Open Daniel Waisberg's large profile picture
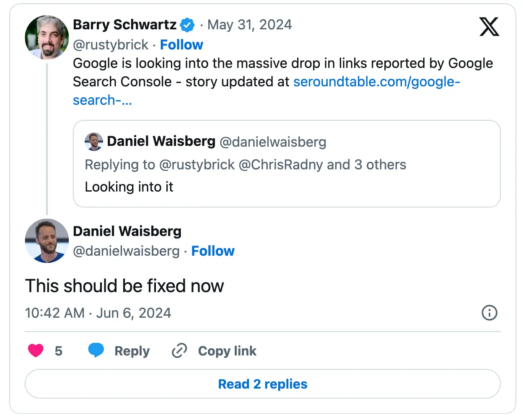Viewport: 523px width, 420px height. tap(47, 241)
